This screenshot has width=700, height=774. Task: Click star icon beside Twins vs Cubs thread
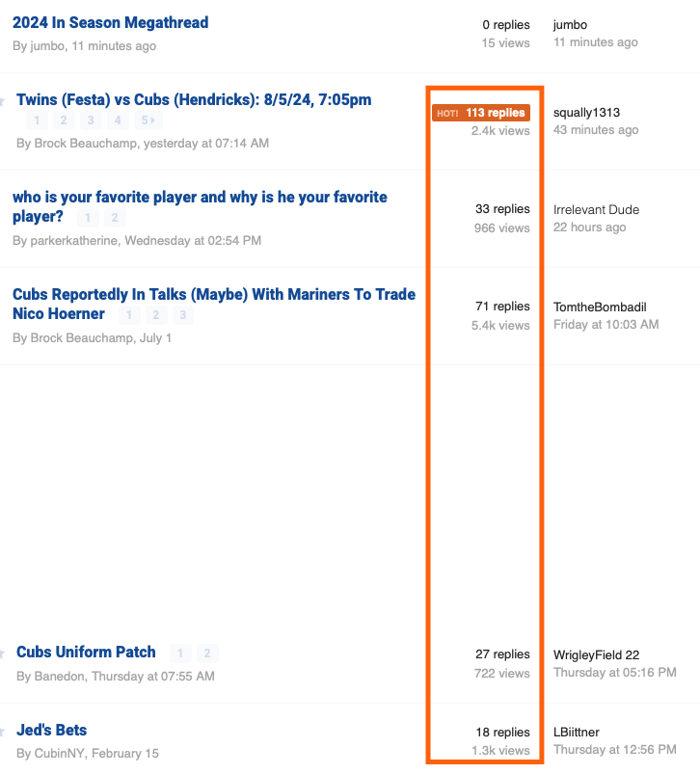(x=3, y=101)
